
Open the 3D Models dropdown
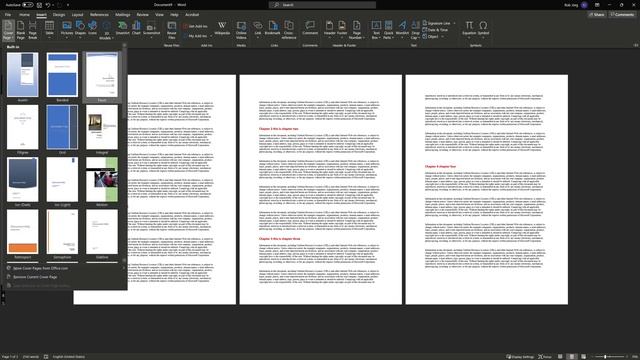106,30
